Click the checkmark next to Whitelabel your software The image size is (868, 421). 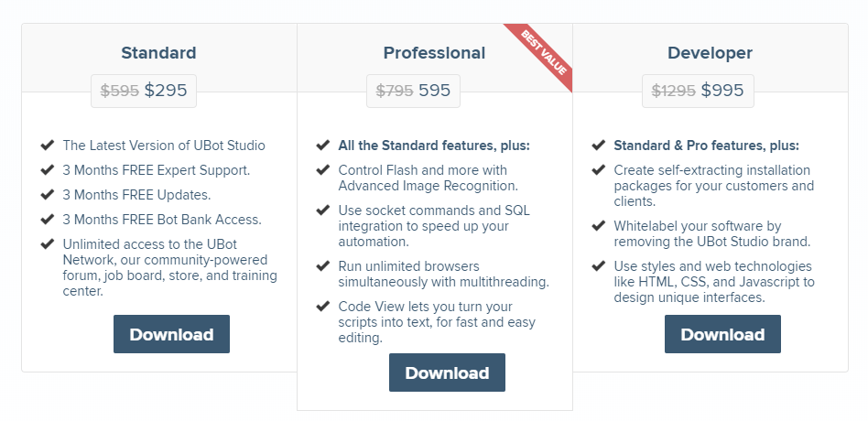(599, 226)
